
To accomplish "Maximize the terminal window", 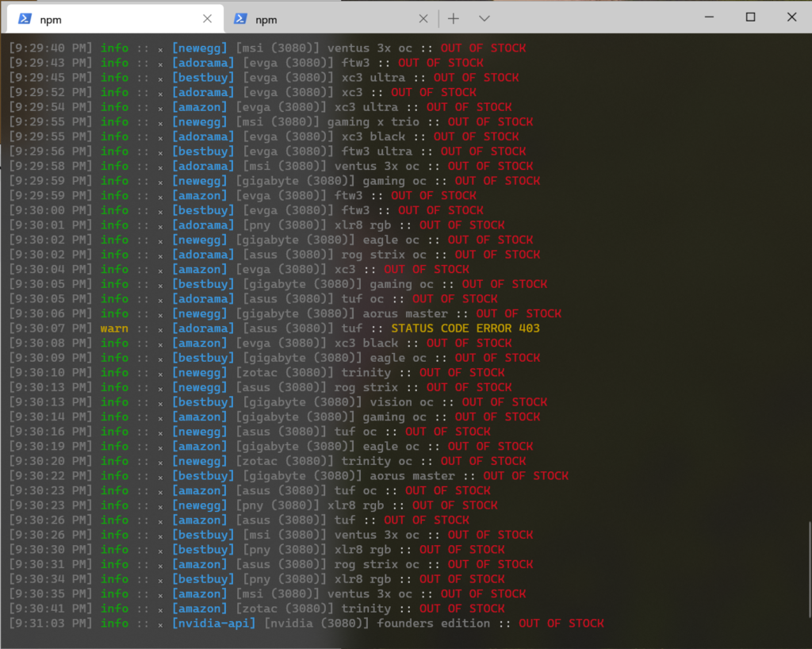I will pos(750,17).
